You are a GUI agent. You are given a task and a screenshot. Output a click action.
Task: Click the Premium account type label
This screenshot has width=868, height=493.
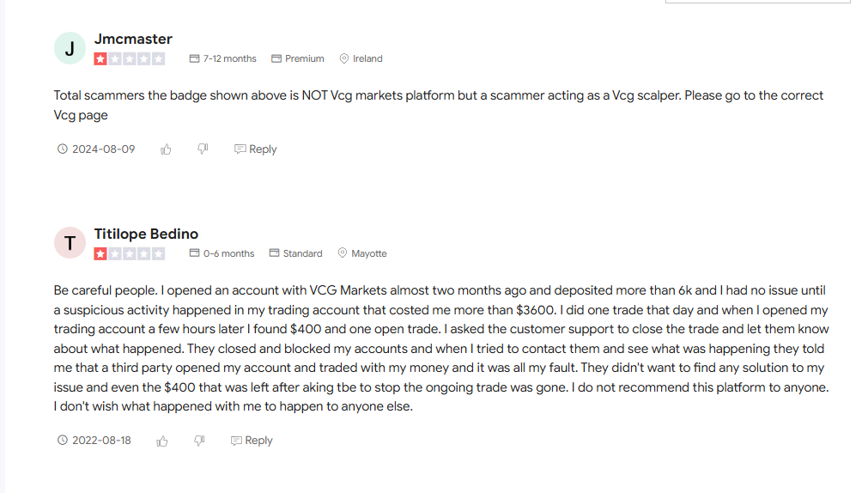pos(298,58)
